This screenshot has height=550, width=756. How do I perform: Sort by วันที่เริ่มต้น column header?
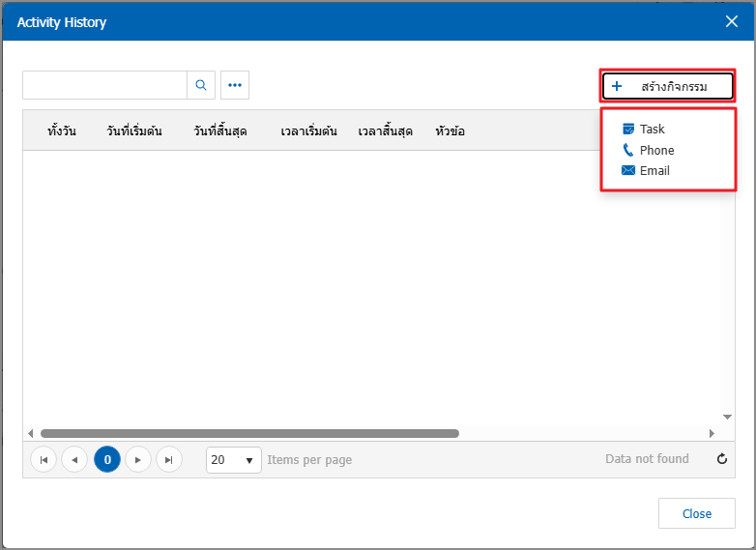[x=134, y=130]
